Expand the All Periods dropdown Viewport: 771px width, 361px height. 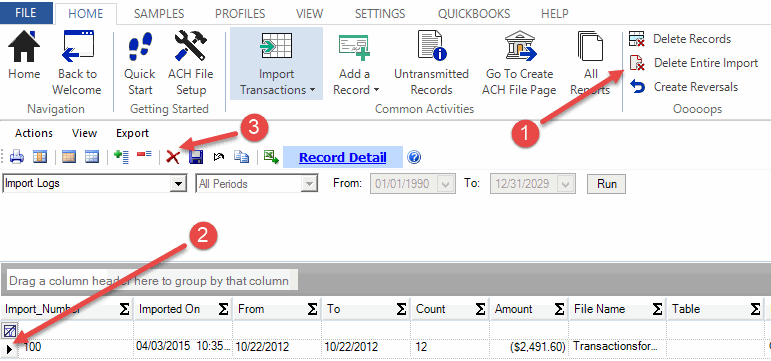click(x=309, y=184)
